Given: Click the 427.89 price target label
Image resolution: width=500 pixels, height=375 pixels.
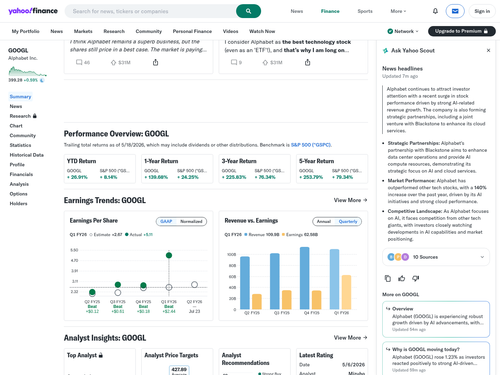Looking at the screenshot, I should (x=179, y=369).
